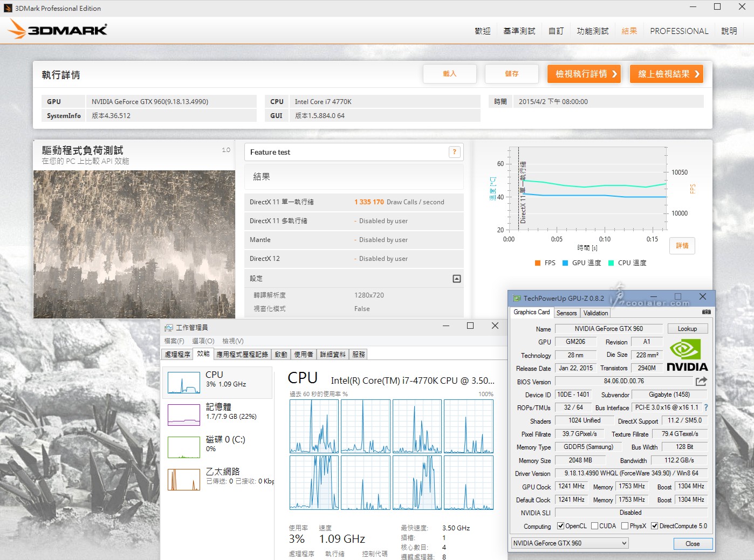
Task: Click the Feature test header field
Action: (x=354, y=152)
